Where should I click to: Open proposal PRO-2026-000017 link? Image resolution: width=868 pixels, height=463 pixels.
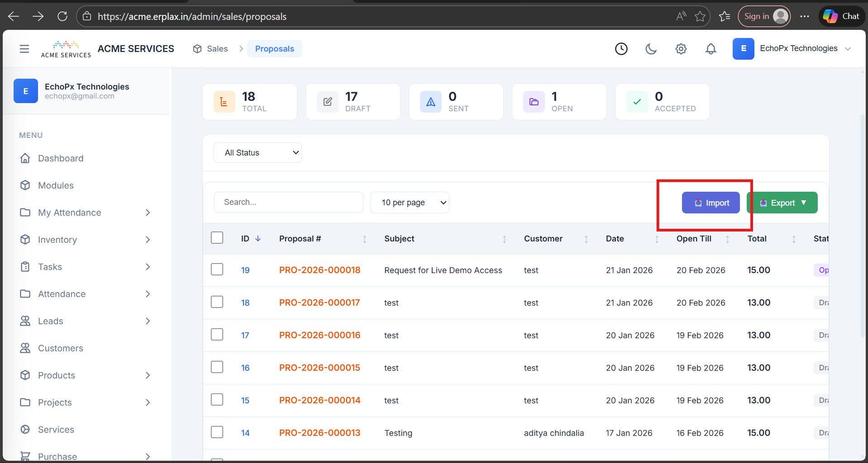tap(320, 302)
